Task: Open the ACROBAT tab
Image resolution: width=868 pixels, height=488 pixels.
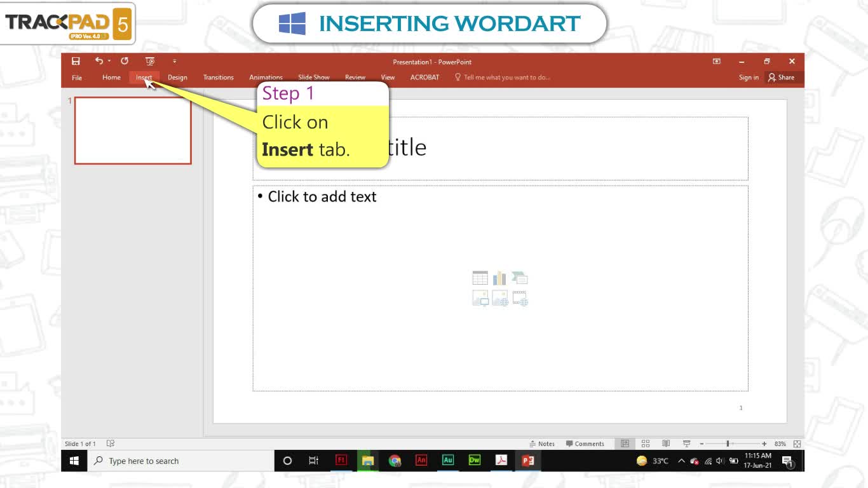Action: tap(424, 78)
